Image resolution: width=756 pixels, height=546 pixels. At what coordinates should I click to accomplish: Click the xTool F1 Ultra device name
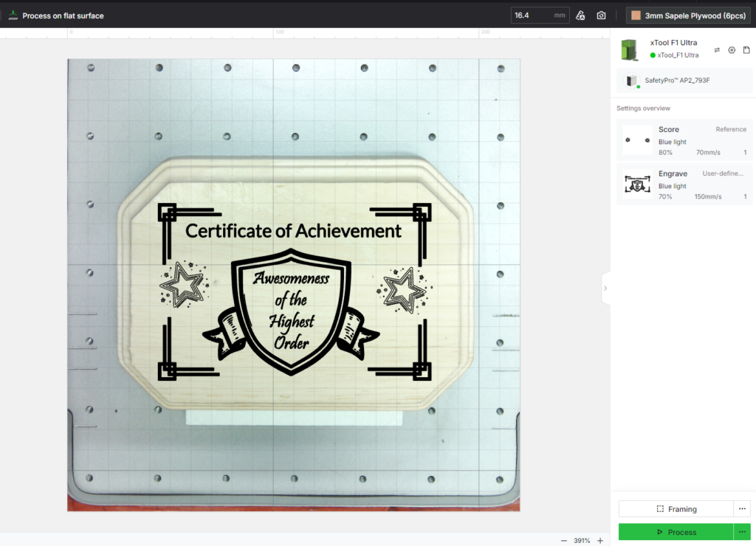(673, 42)
